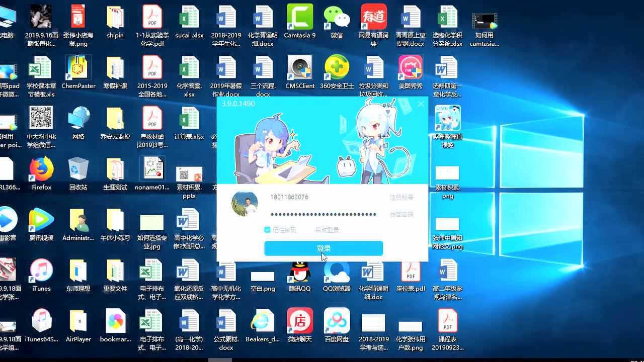Select the Beakers_d... desktop shortcut
Screen dimensions: 644x362
(263, 326)
